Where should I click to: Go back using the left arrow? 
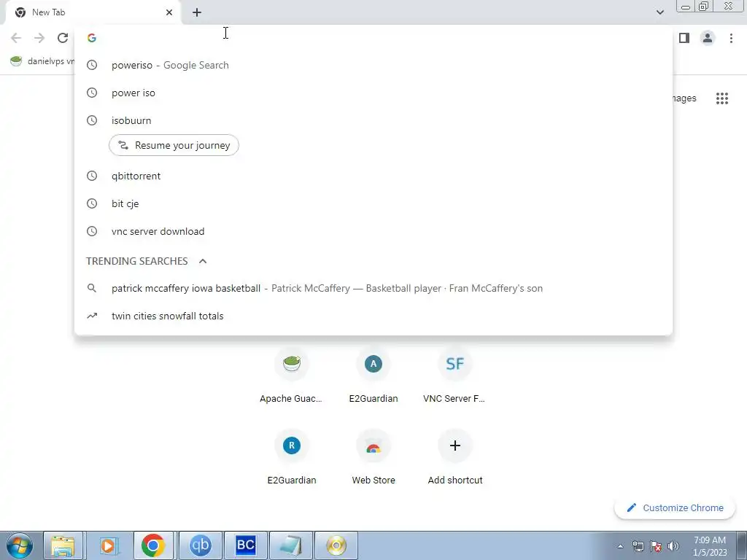(16, 38)
